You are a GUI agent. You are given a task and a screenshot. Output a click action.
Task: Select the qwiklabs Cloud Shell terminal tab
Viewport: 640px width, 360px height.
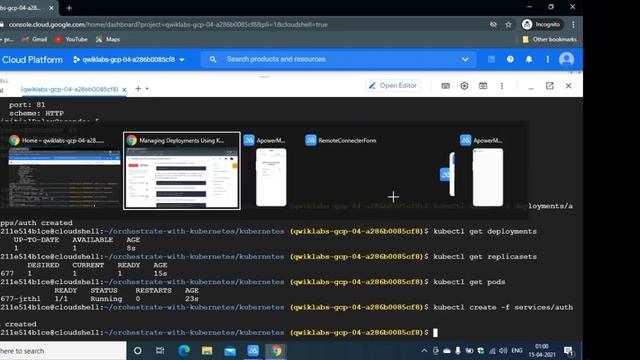[x=69, y=89]
